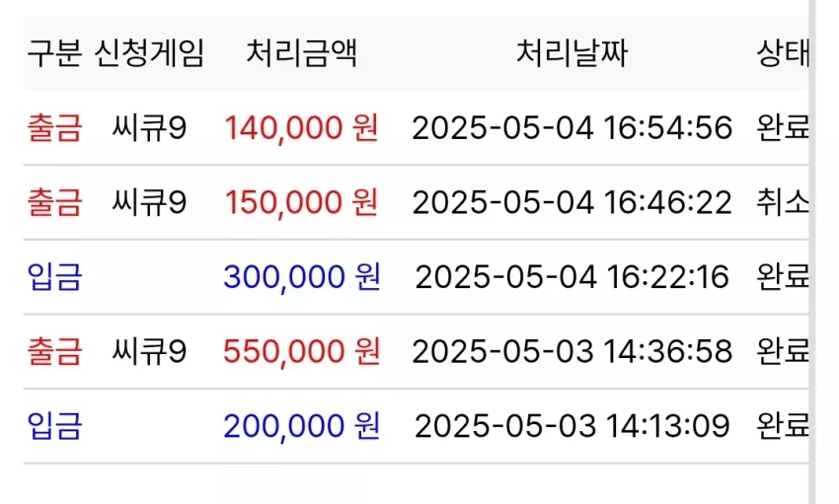839x504 pixels.
Task: Click the vertical scrollbar at the right edge
Action: (x=811, y=252)
